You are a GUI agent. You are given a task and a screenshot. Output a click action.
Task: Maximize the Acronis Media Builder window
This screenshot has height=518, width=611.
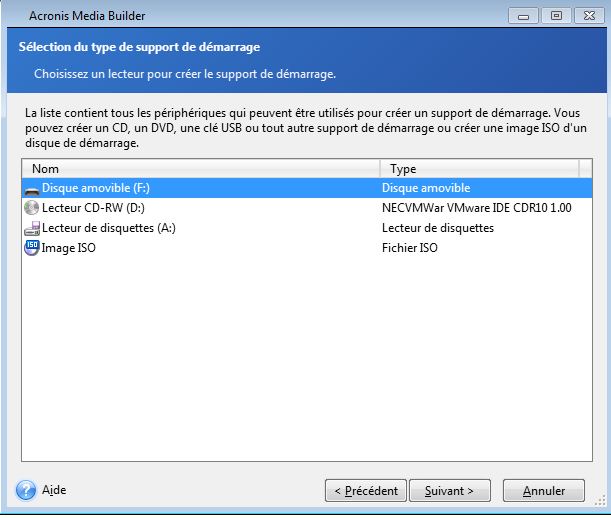pyautogui.click(x=556, y=16)
